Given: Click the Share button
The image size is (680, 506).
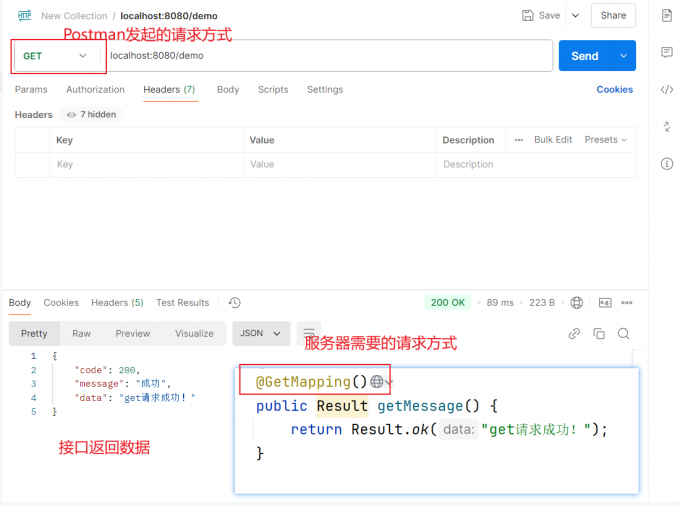Looking at the screenshot, I should click(x=613, y=16).
